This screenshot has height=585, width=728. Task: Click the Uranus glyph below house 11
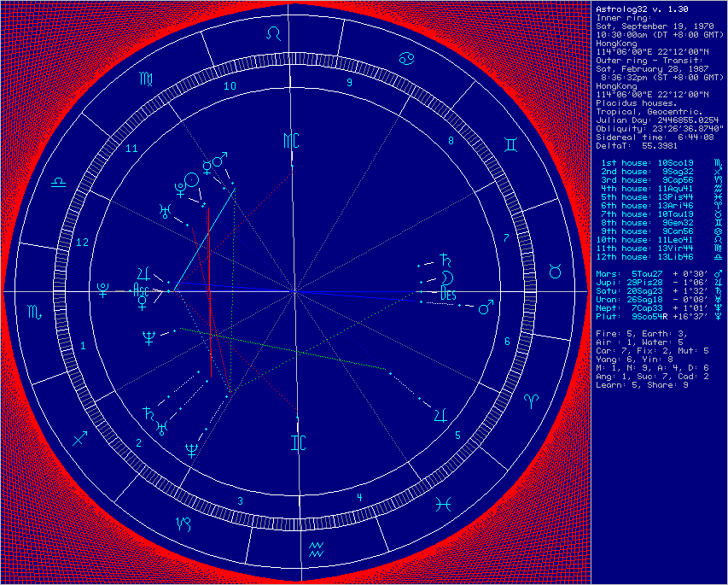coord(166,209)
